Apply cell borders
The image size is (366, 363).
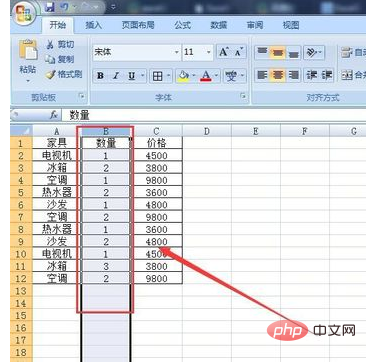157,76
